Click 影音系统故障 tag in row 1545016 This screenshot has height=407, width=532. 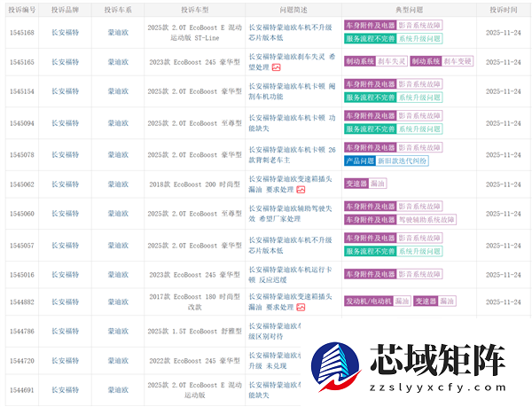click(x=419, y=274)
